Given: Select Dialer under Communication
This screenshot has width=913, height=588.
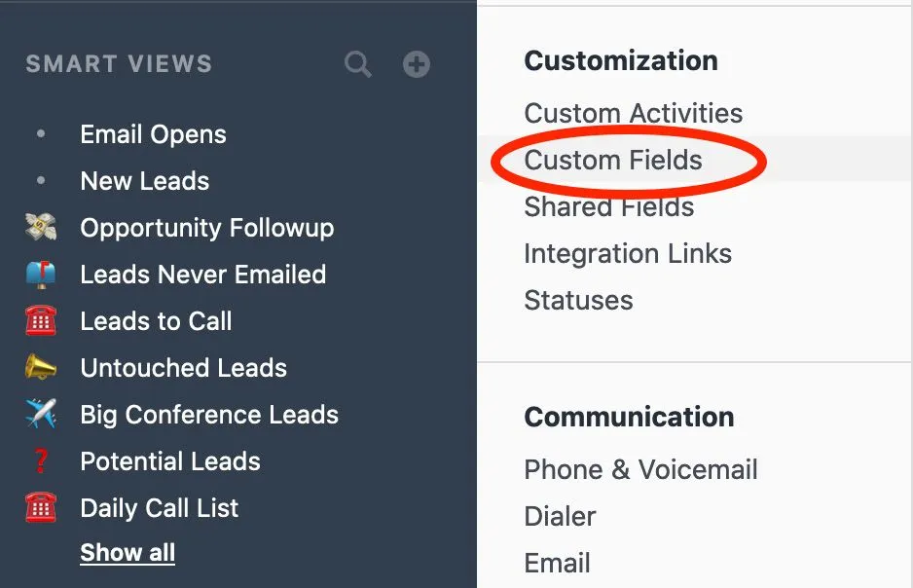Looking at the screenshot, I should coord(560,516).
